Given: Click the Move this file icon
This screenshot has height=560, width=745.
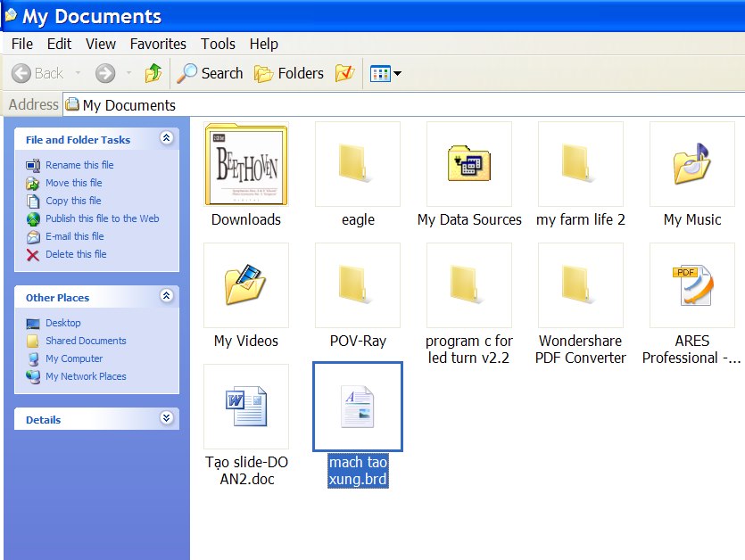Looking at the screenshot, I should (x=33, y=184).
